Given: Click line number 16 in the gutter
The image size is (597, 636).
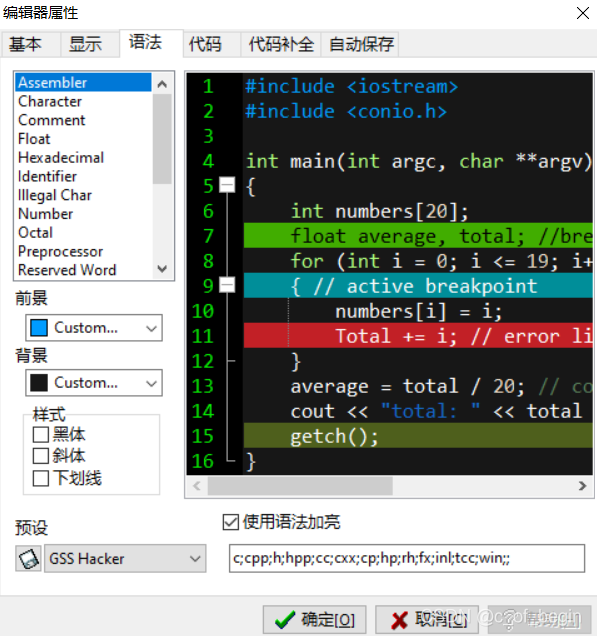Looking at the screenshot, I should (x=202, y=461).
